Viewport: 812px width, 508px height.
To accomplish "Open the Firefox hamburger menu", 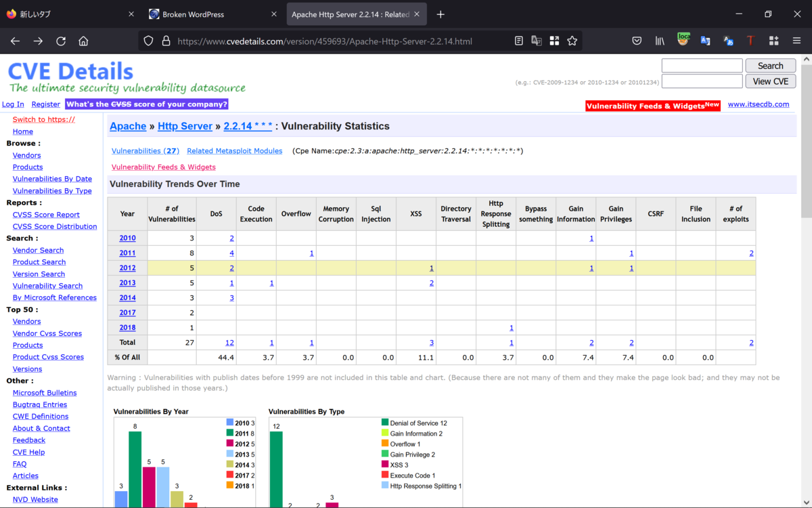I will (797, 41).
